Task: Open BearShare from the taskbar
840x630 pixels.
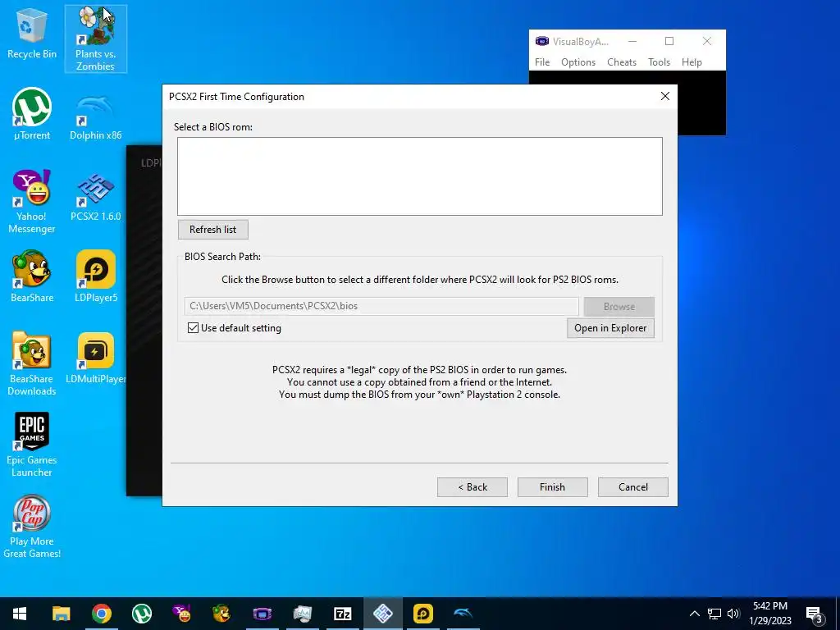Action: pyautogui.click(x=221, y=614)
